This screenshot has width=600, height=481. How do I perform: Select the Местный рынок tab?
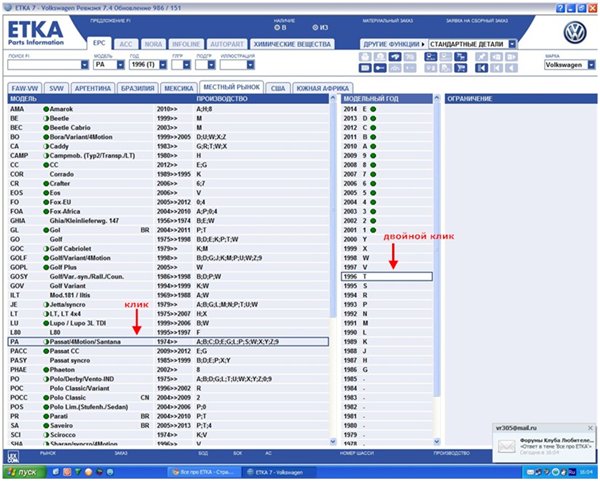pos(232,87)
